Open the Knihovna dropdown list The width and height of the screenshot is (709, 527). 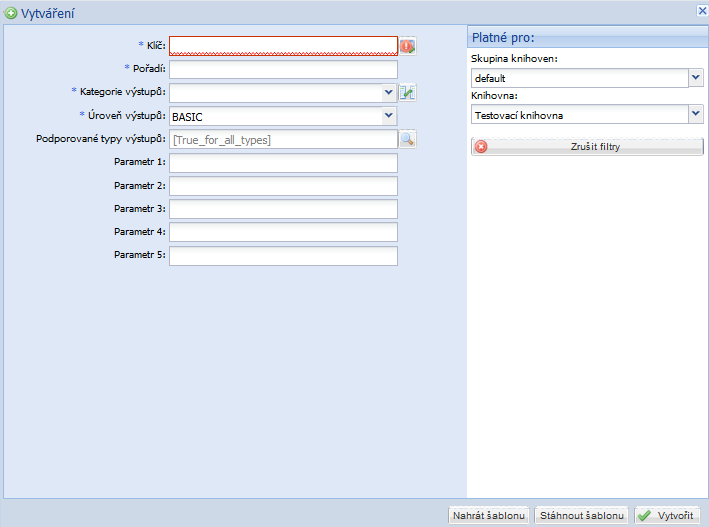[695, 115]
